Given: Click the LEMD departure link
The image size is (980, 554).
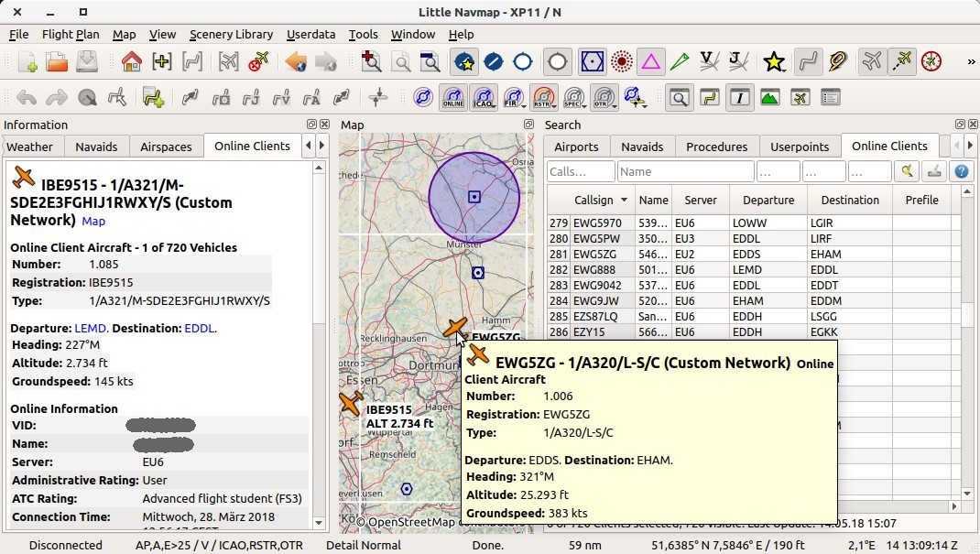Looking at the screenshot, I should [x=92, y=328].
